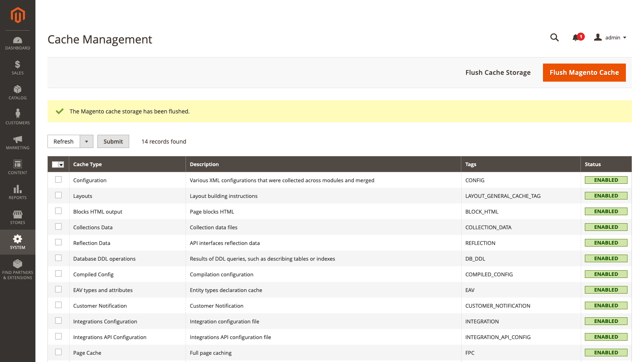Check the Blocks HTML output checkbox

pyautogui.click(x=58, y=211)
